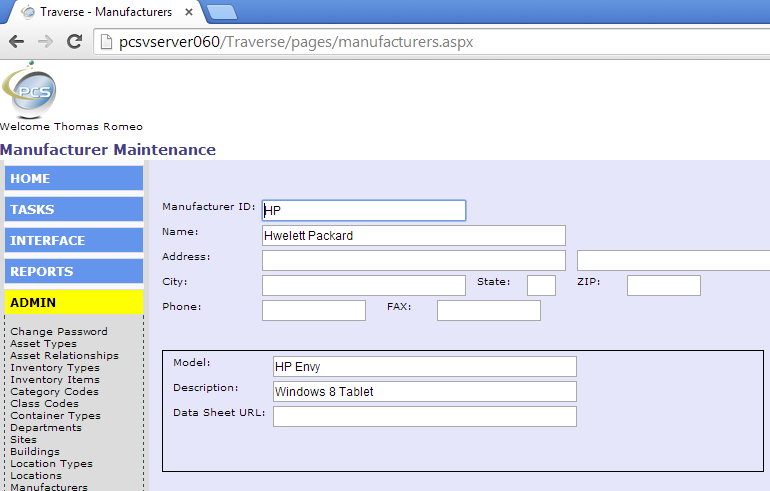Open the Locations link
Screen dimensions: 770x491
click(x=36, y=476)
